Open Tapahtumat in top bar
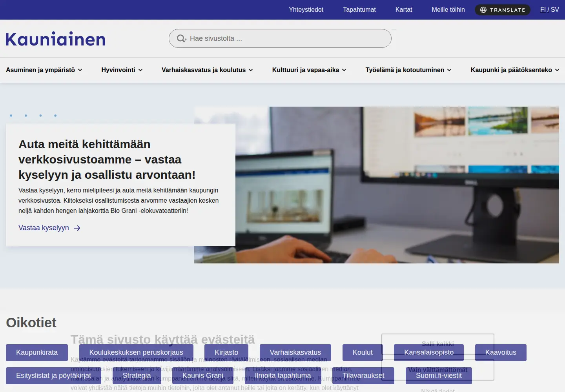Viewport: 565px width, 392px height. point(359,10)
